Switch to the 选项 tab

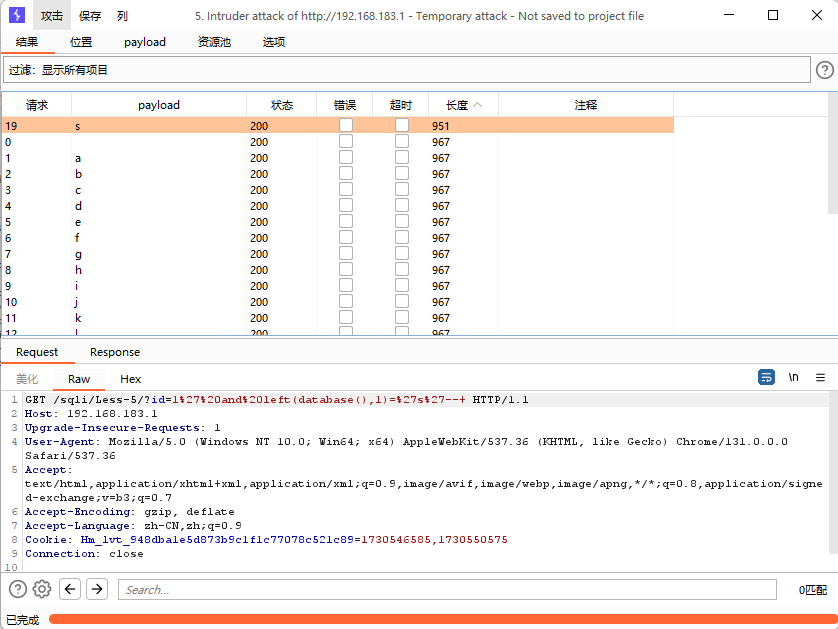[274, 42]
